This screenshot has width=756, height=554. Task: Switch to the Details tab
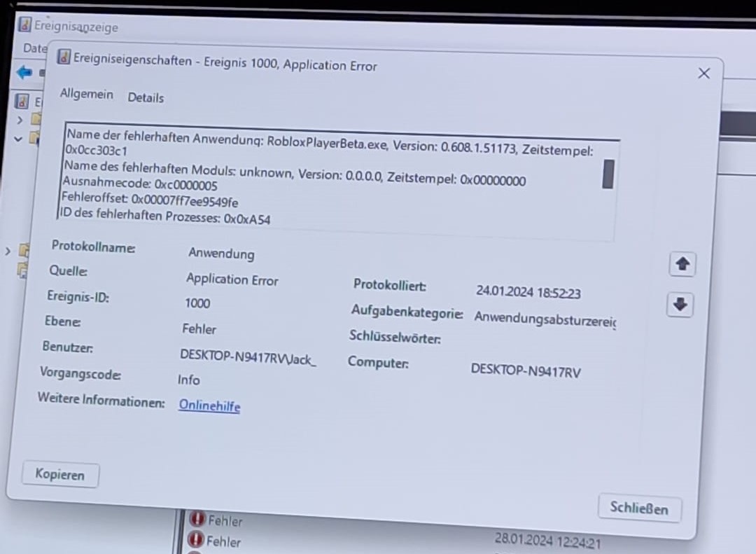tap(146, 97)
